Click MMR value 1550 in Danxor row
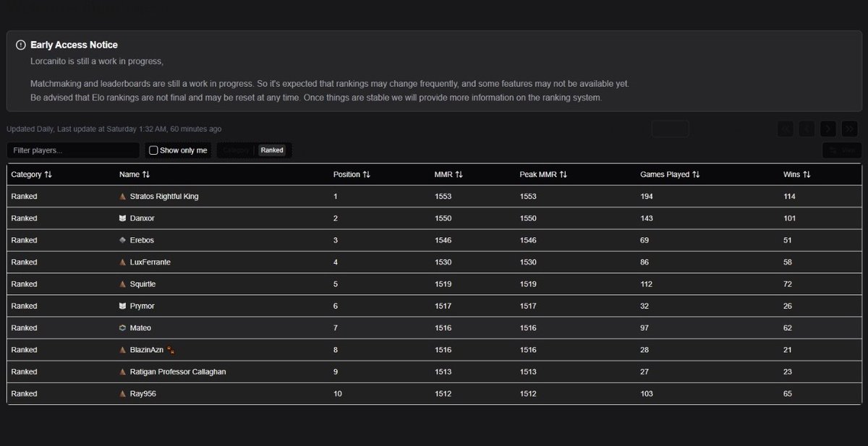 [x=443, y=218]
